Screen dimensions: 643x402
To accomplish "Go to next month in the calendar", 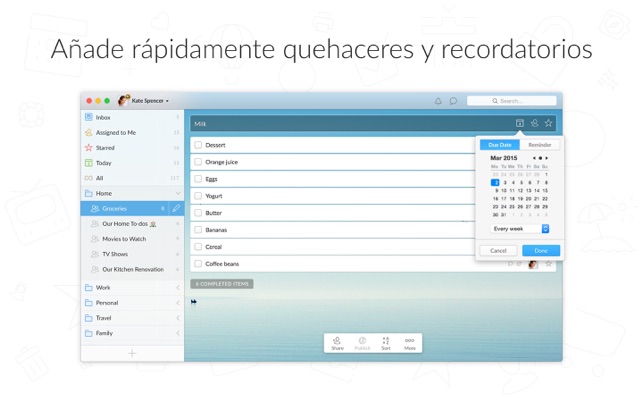I will click(547, 158).
